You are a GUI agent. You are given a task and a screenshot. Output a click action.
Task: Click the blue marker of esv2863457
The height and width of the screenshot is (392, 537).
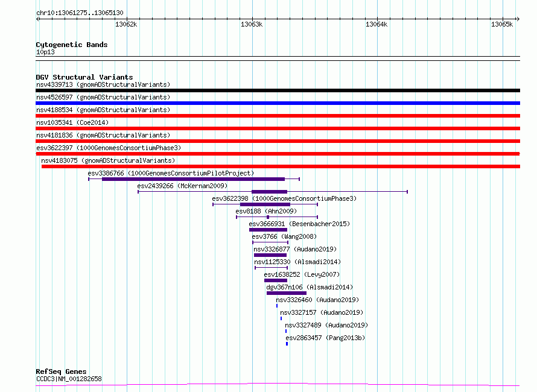pos(287,344)
